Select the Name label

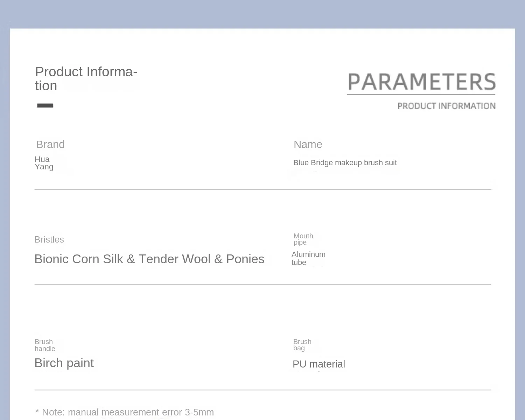coord(308,144)
